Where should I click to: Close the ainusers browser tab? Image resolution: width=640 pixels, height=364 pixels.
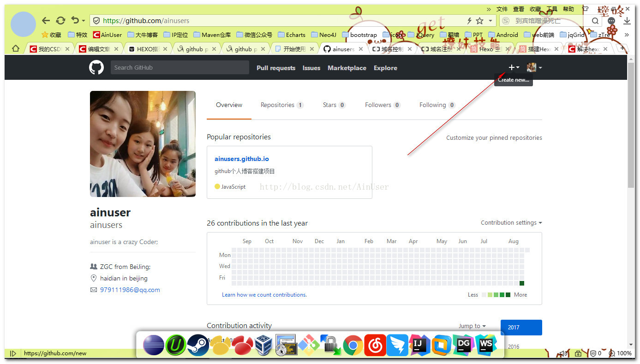coord(361,49)
